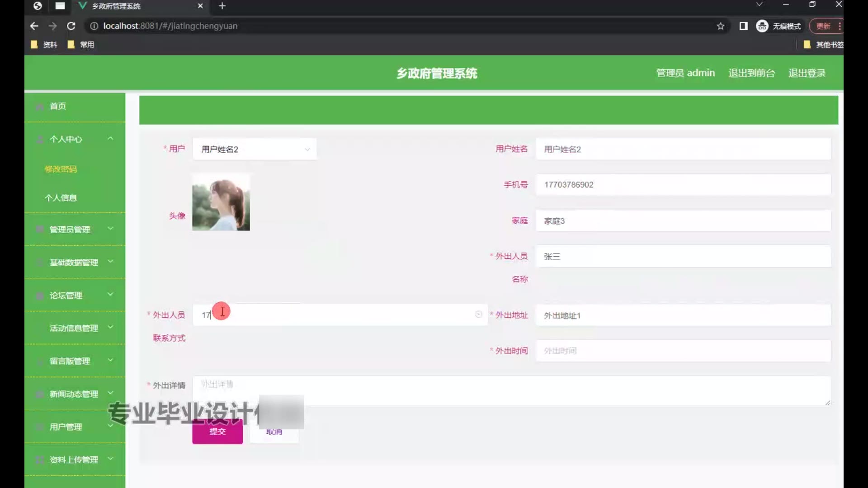This screenshot has height=488, width=868.
Task: Expand the 基础数据管理 sidebar menu
Action: pos(75,263)
